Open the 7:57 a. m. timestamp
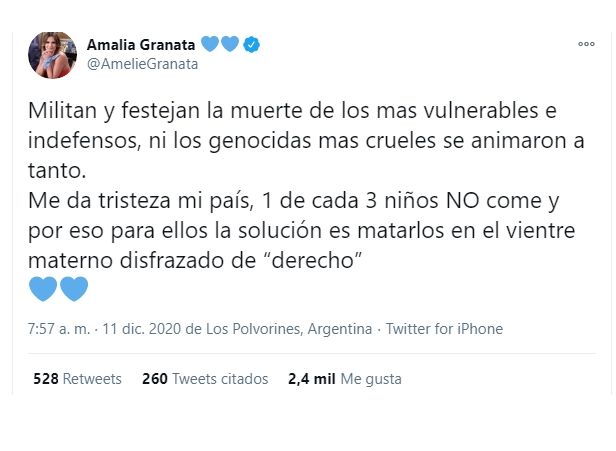The width and height of the screenshot is (616, 451). click(58, 329)
